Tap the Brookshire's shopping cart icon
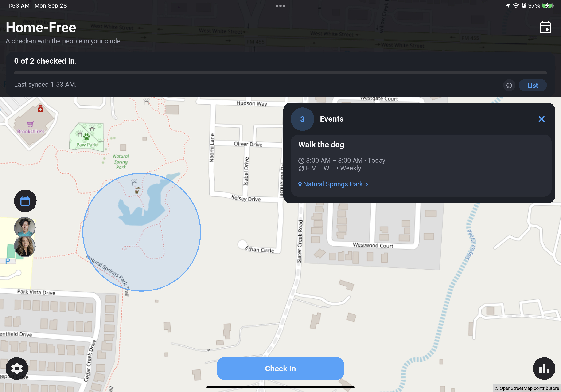The image size is (561, 392). point(30,124)
